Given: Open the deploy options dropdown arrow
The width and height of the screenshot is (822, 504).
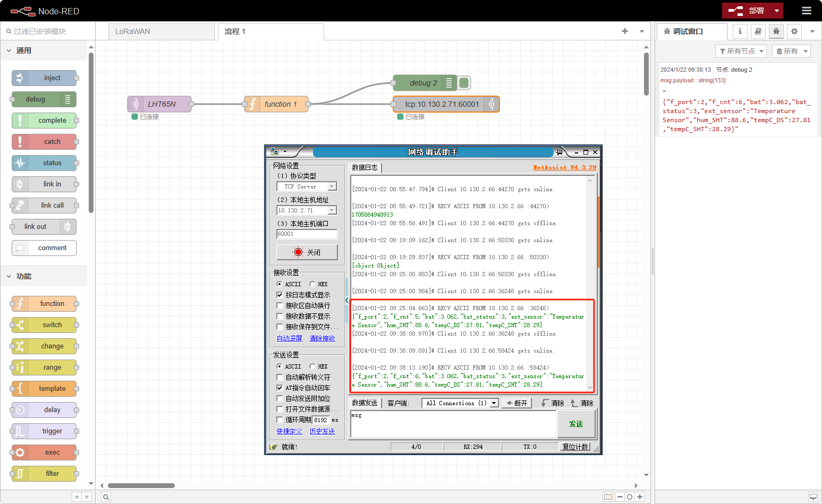Looking at the screenshot, I should (x=776, y=11).
